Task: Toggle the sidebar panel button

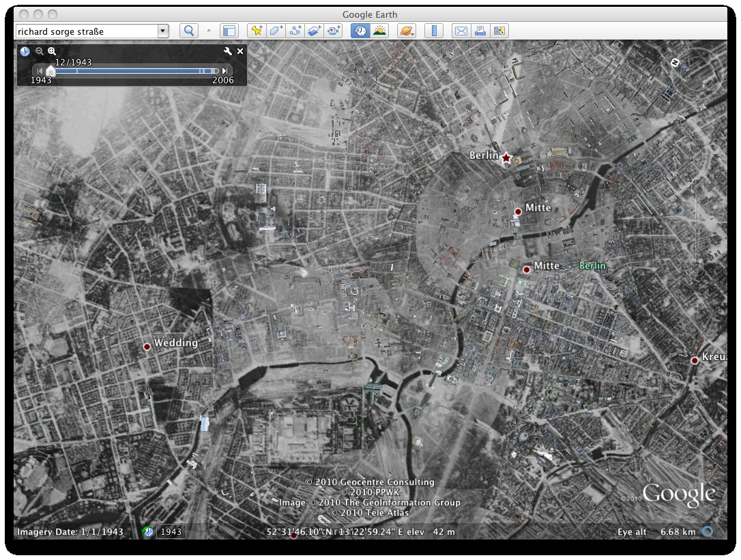Action: pyautogui.click(x=229, y=31)
